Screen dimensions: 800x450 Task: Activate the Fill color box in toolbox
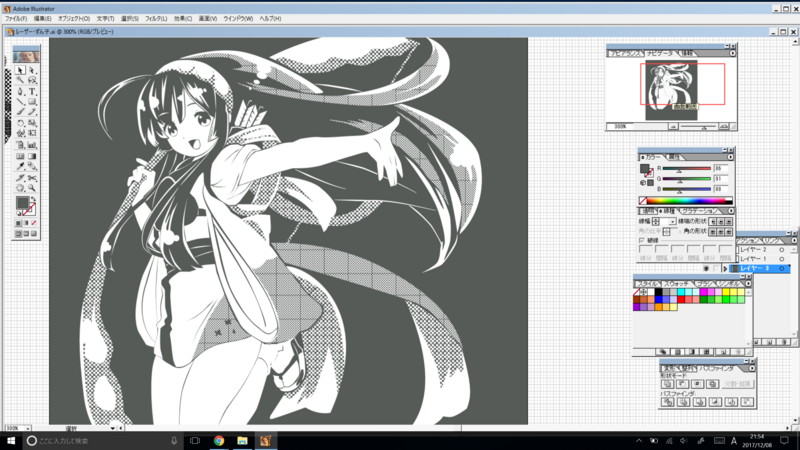pos(22,203)
